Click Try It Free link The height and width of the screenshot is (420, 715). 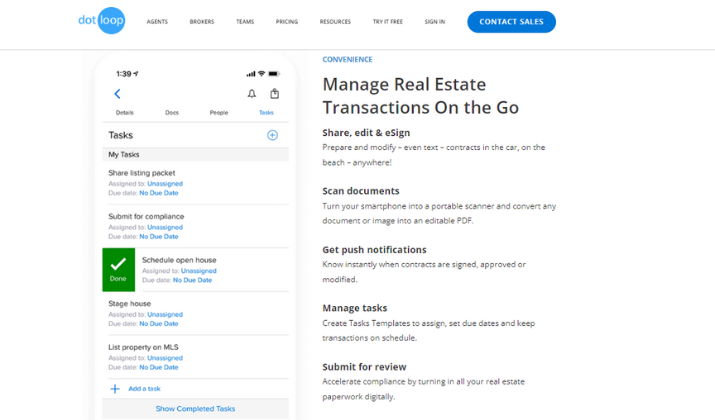[388, 21]
